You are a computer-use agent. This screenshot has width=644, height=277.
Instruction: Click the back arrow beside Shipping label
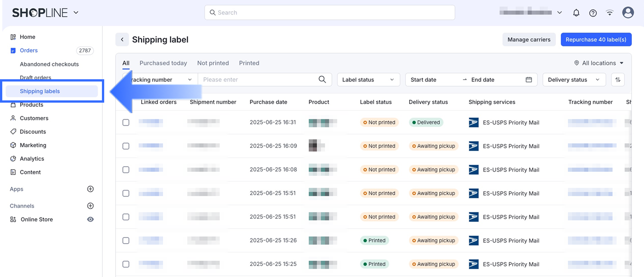coord(122,40)
